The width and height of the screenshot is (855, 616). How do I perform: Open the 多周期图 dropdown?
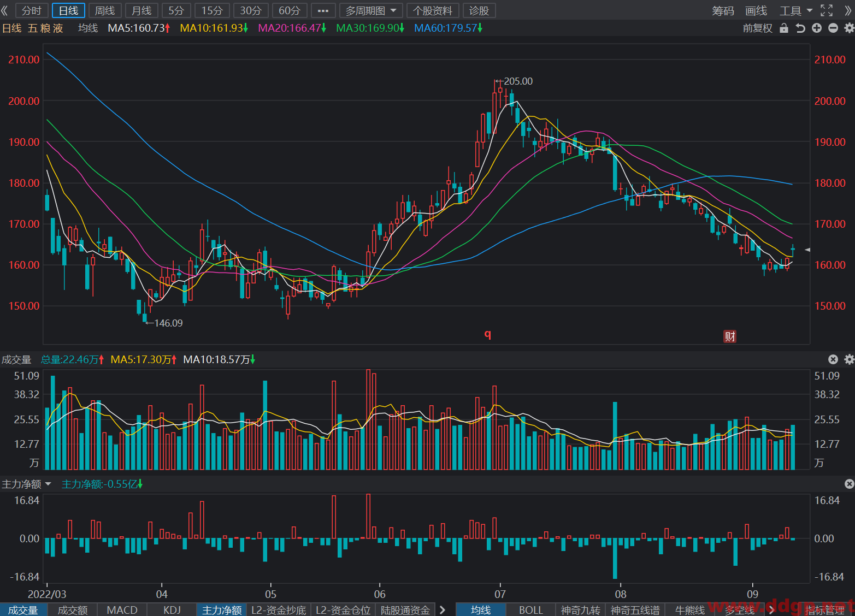coord(371,10)
